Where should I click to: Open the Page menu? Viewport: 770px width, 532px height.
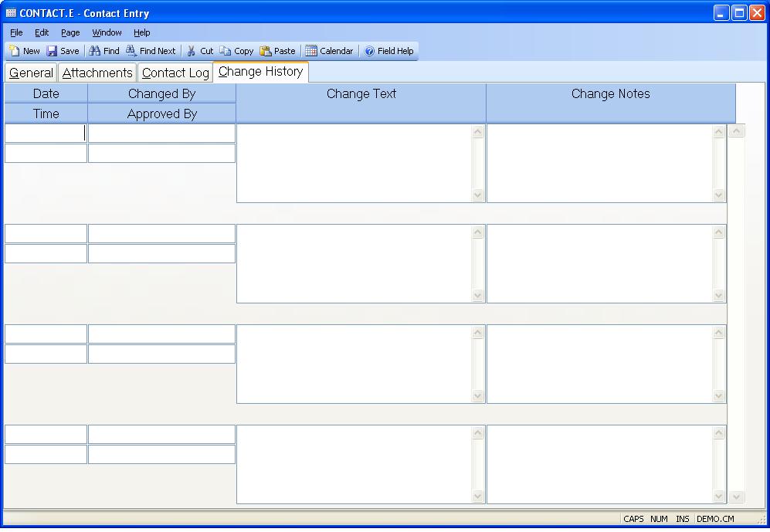[70, 32]
